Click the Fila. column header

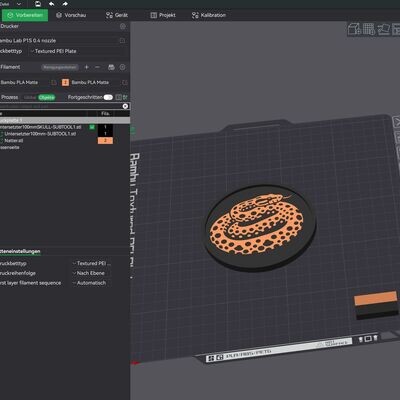point(105,114)
